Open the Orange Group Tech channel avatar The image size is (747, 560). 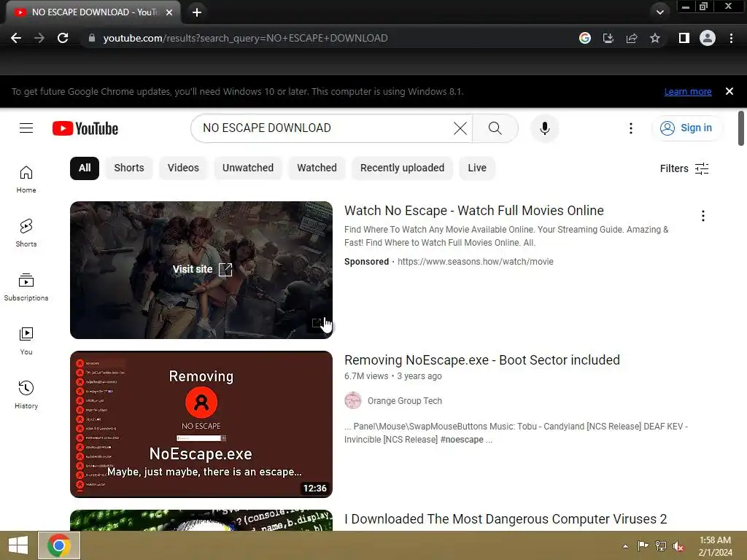click(x=353, y=400)
